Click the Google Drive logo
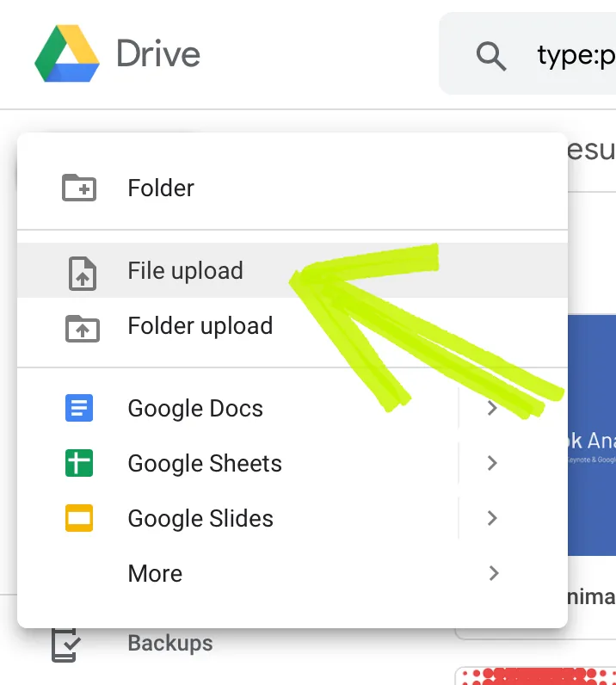This screenshot has width=616, height=685. [67, 53]
